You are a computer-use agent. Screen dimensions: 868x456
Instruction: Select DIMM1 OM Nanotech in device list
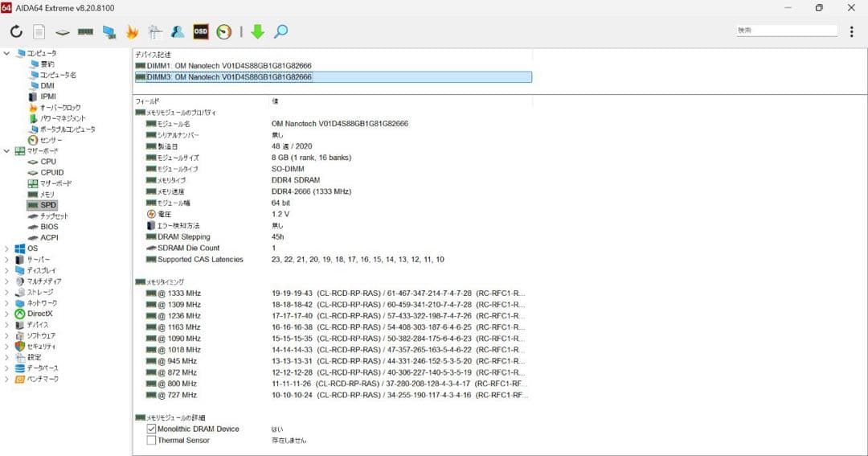tap(229, 66)
